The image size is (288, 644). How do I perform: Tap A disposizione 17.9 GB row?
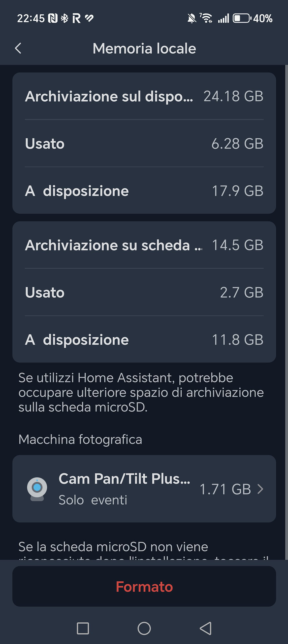point(144,191)
